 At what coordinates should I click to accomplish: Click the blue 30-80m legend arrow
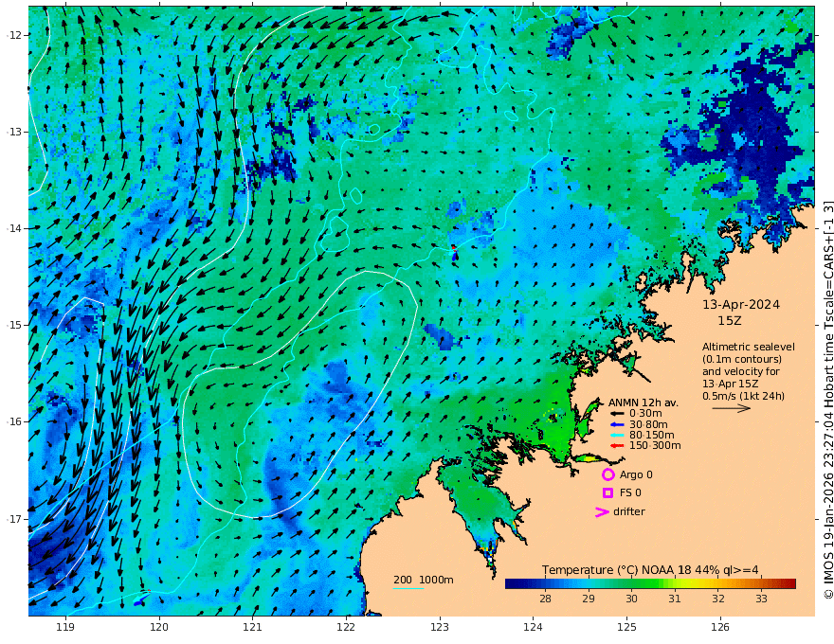click(x=617, y=424)
